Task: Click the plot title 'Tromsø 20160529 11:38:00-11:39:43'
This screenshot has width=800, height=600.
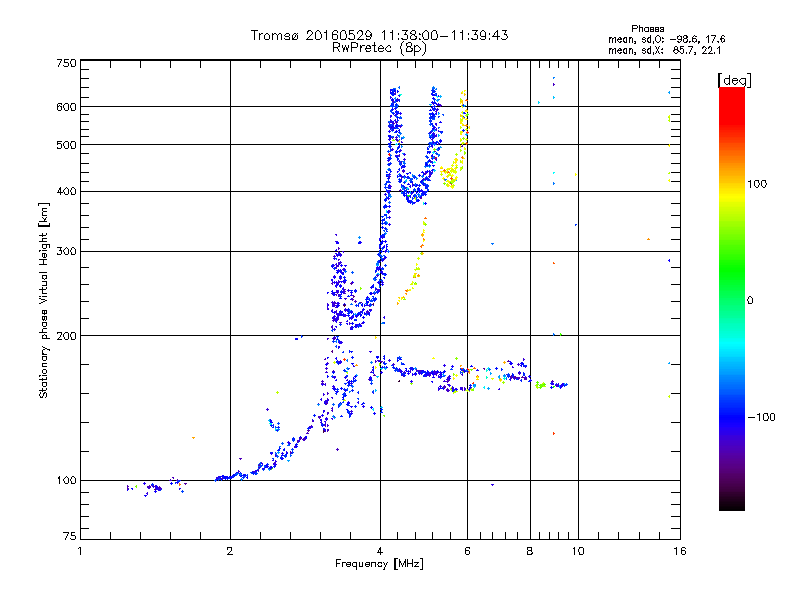Action: [x=379, y=35]
